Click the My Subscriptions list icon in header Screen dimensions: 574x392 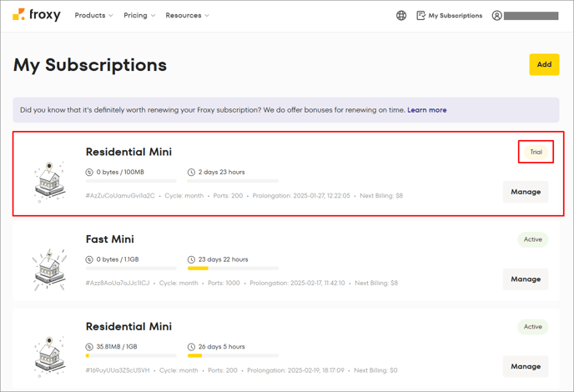(421, 15)
